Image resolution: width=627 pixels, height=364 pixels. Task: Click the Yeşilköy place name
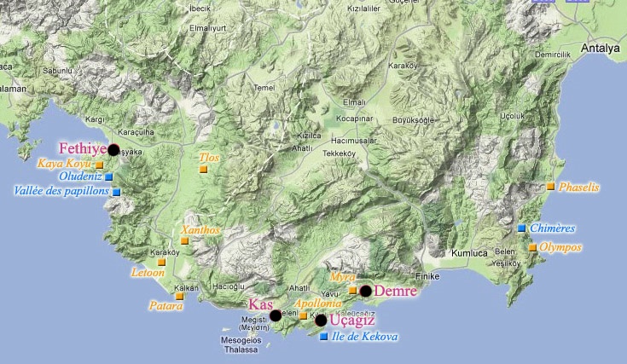click(506, 263)
